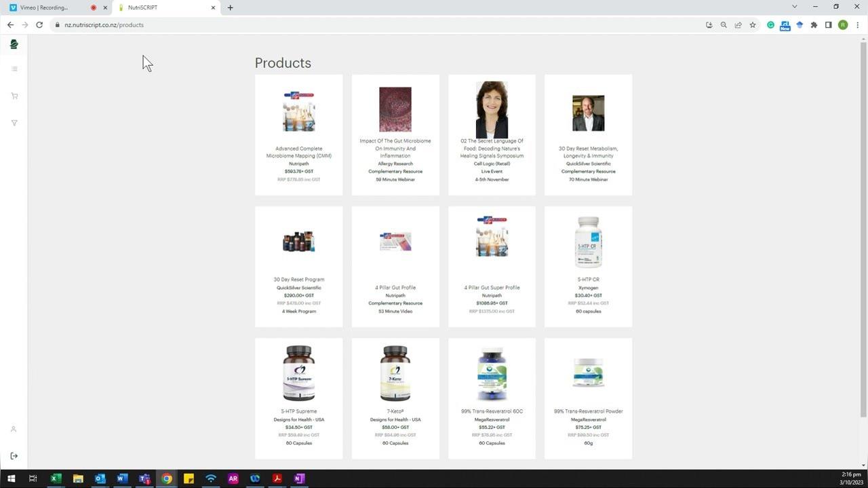Open the shopping cart icon in sidebar

pyautogui.click(x=14, y=96)
